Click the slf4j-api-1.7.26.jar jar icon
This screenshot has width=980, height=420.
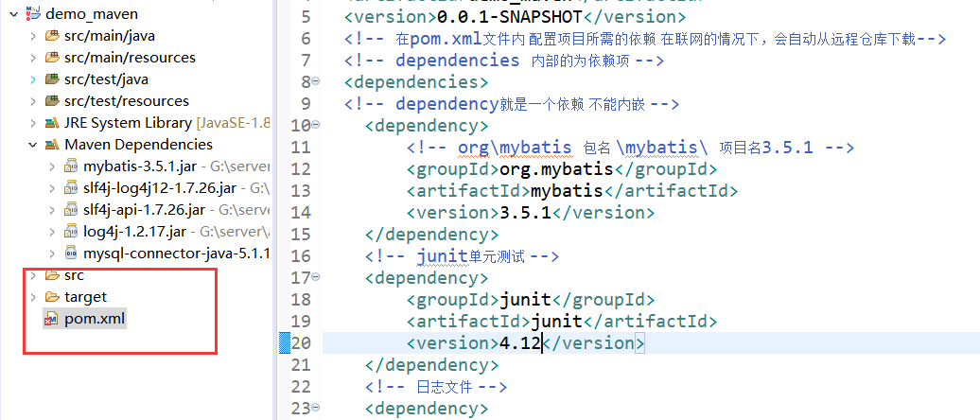pos(71,210)
